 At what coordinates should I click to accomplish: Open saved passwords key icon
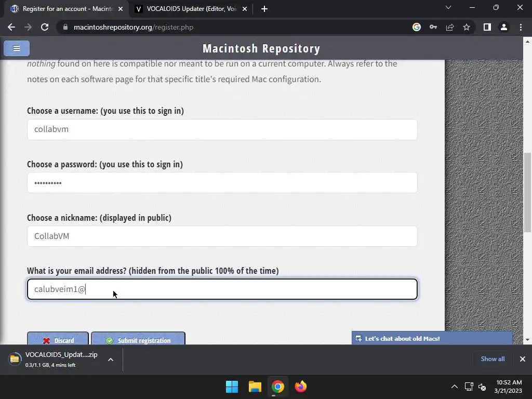coord(433,27)
